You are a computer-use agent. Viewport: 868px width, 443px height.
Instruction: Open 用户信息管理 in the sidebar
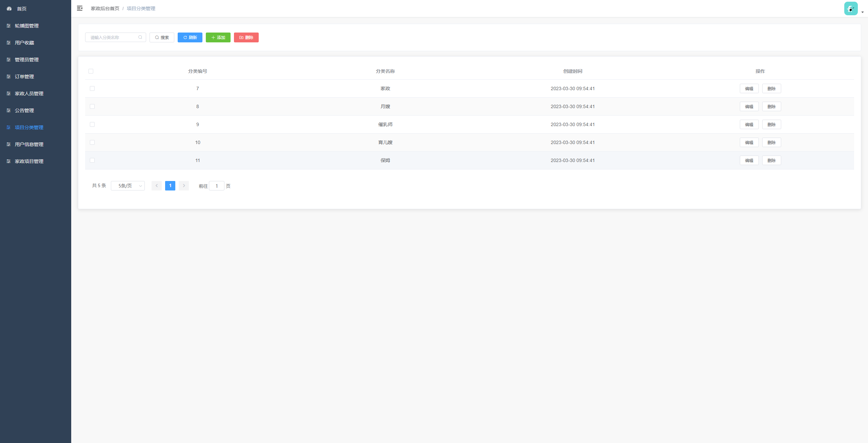click(x=29, y=144)
